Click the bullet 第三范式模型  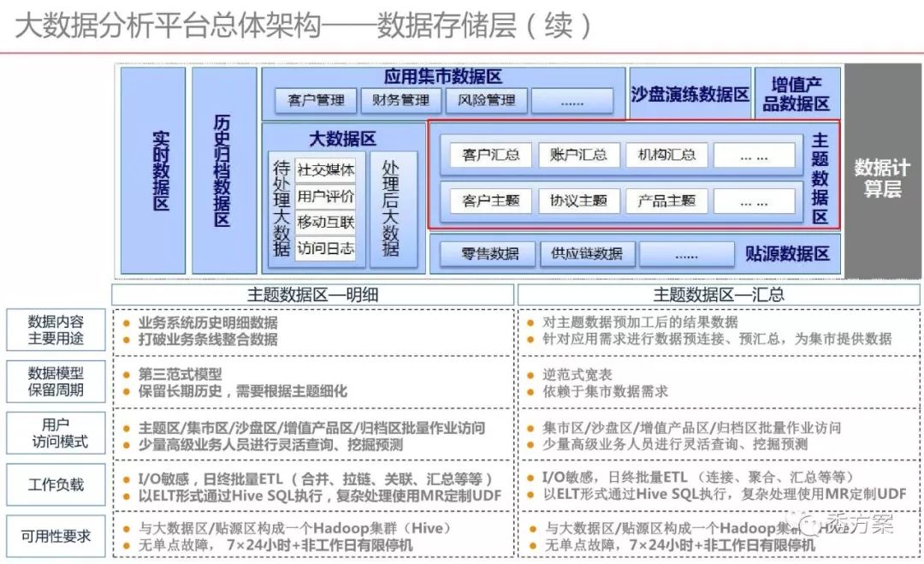(x=181, y=374)
